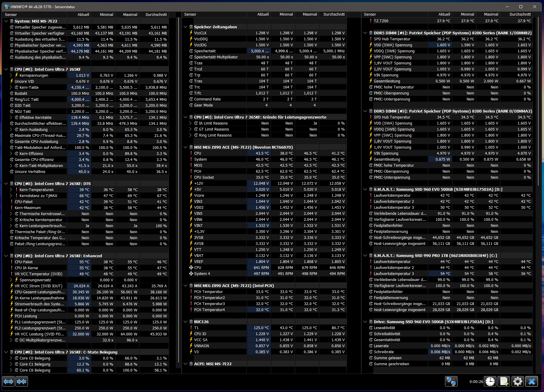Select the PL1-Leistungsgrenzwert row
The image size is (544, 392).
pyautogui.click(x=86, y=322)
